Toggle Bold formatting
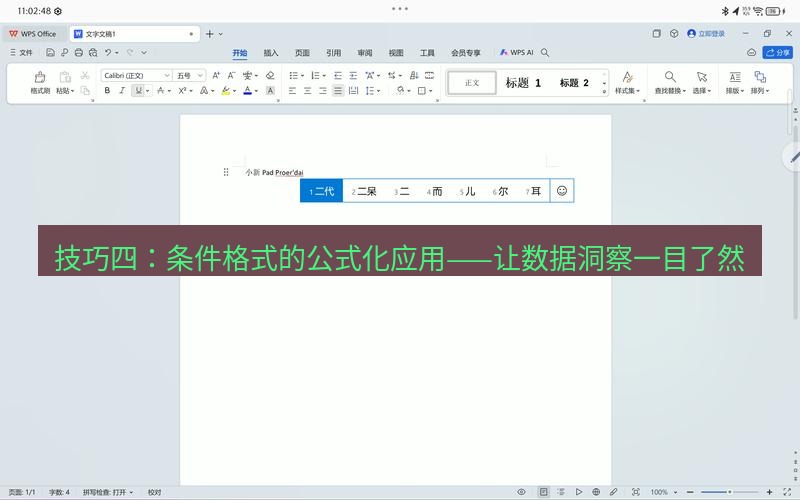The height and width of the screenshot is (500, 800). point(107,91)
